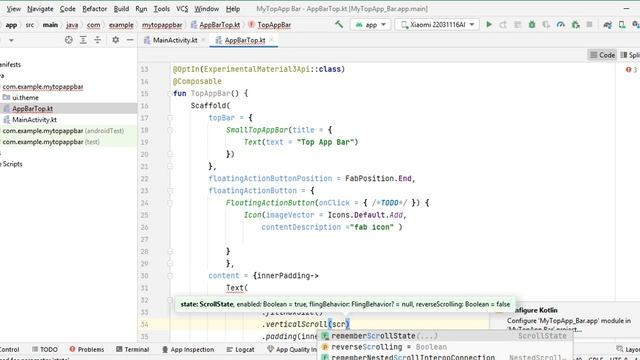
Task: Click the Apply Code Changes icon
Action: [x=518, y=24]
